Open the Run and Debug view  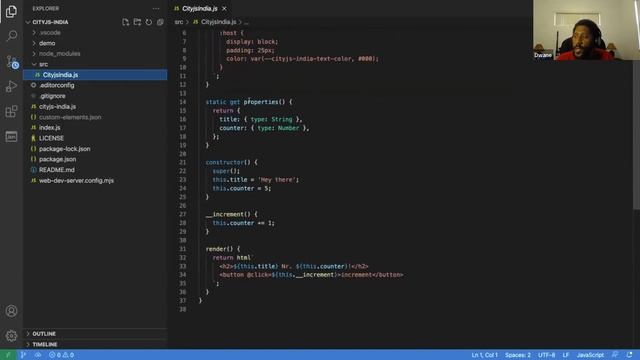click(11, 86)
